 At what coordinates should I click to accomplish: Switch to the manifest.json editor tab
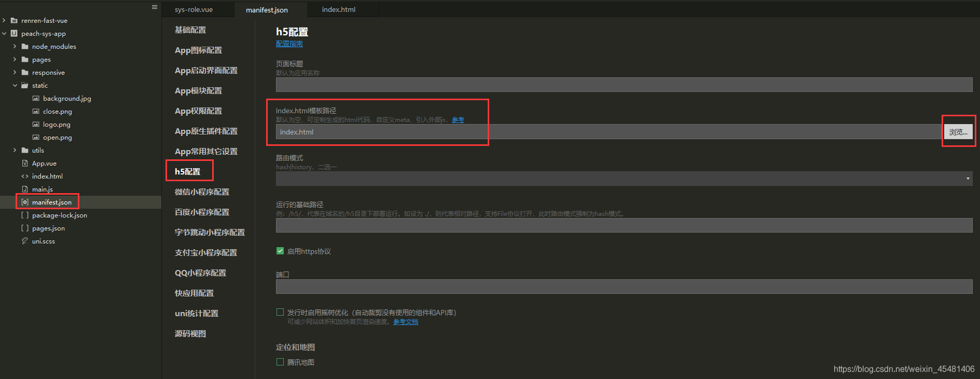[x=267, y=10]
